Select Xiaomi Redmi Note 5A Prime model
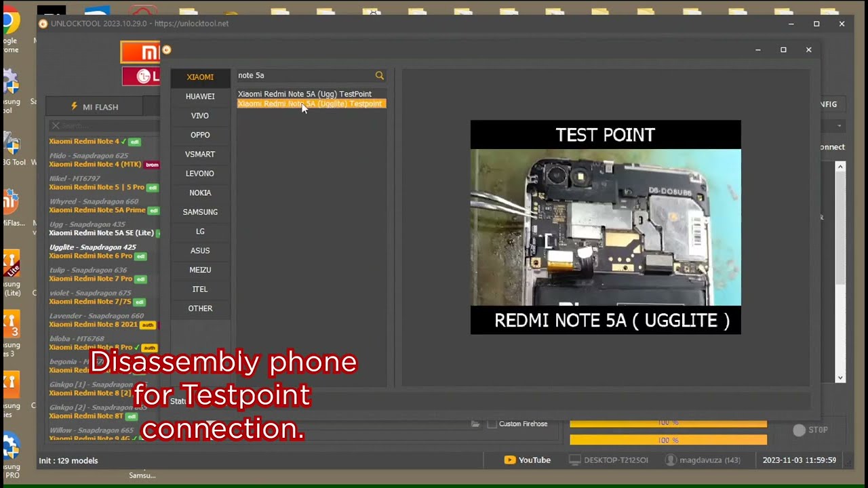Image resolution: width=868 pixels, height=488 pixels. coord(97,210)
